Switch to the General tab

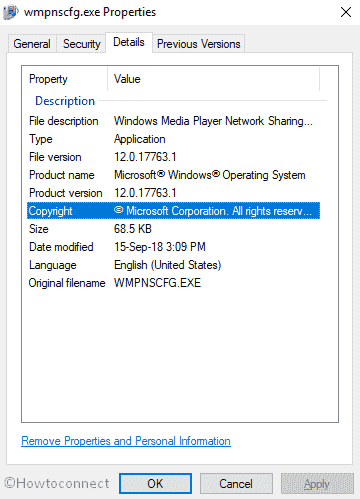point(32,44)
